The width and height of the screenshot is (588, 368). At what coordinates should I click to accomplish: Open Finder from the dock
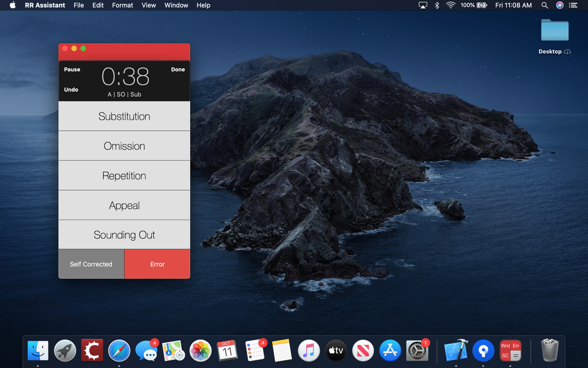coord(38,351)
